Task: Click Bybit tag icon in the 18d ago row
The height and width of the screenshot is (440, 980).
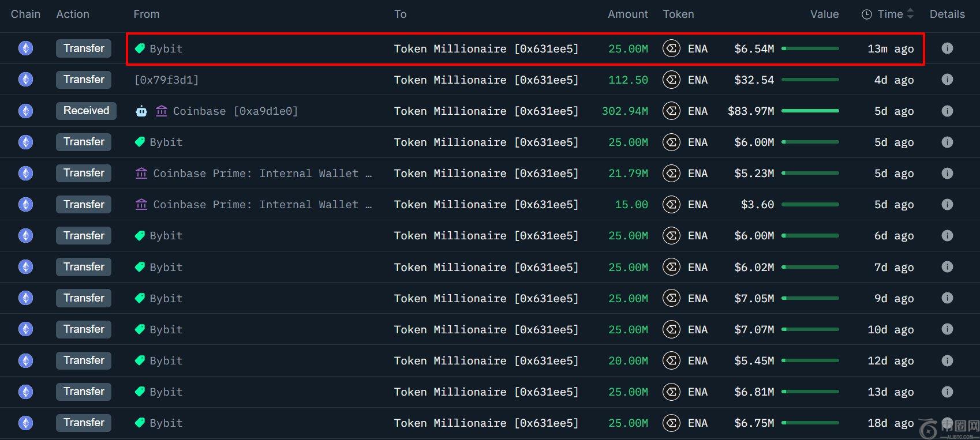Action: [140, 423]
